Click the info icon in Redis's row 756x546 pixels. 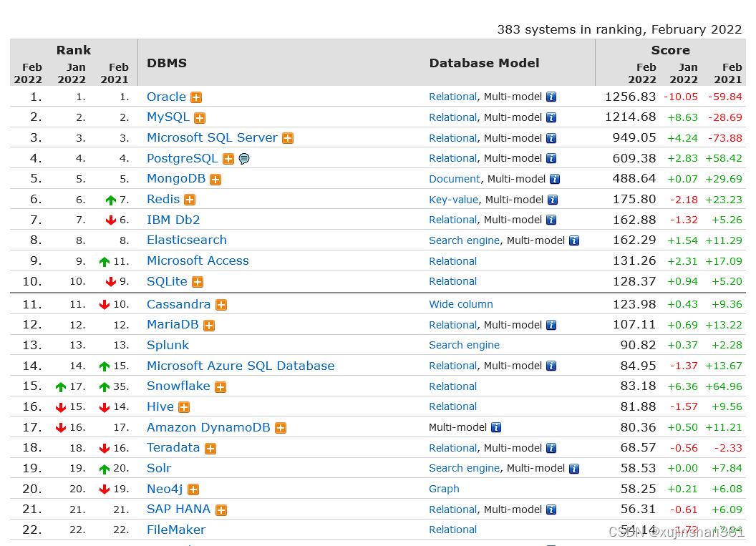click(x=553, y=200)
